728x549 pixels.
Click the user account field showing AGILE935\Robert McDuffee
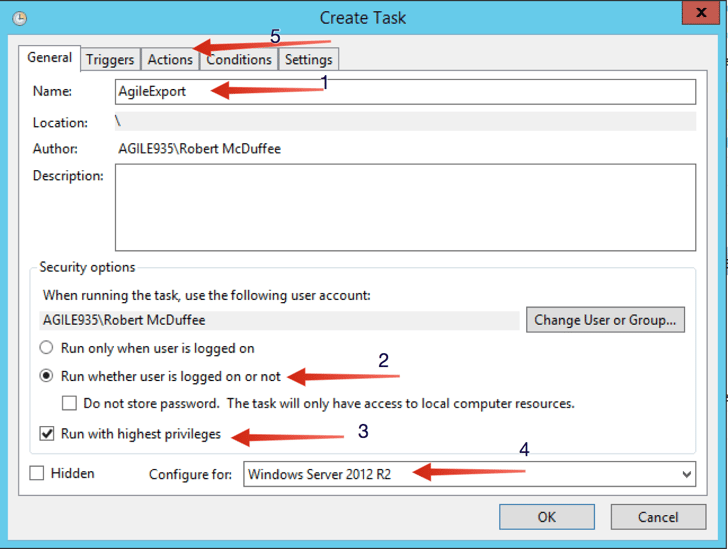[279, 320]
